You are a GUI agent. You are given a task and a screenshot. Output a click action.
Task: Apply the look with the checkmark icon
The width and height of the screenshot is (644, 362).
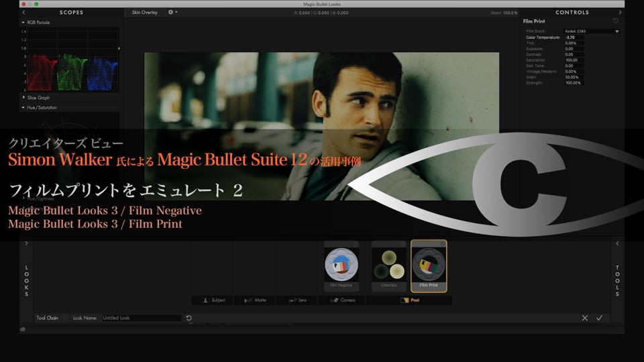(x=599, y=318)
